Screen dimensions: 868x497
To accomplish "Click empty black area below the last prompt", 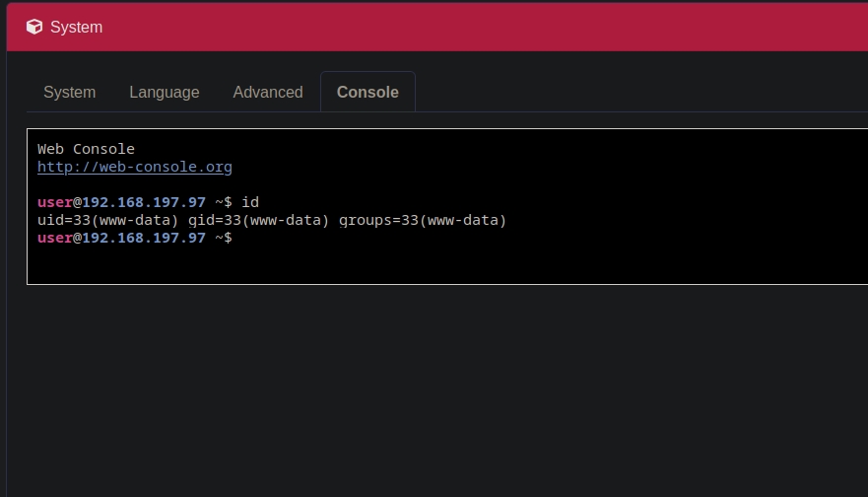I will tap(443, 264).
